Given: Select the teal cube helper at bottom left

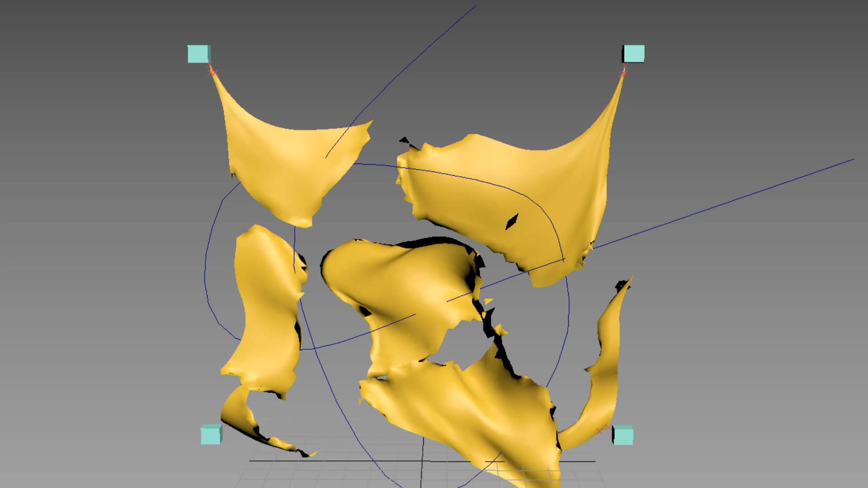Looking at the screenshot, I should (x=211, y=435).
